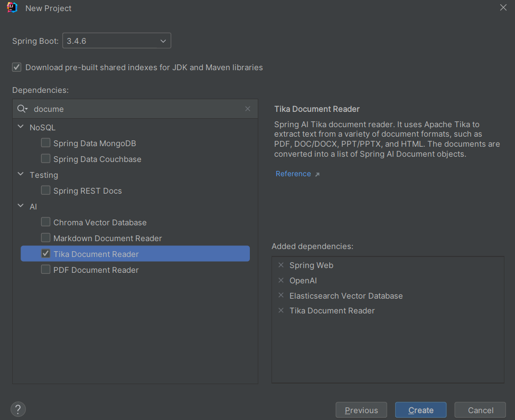This screenshot has width=515, height=420.
Task: Collapse the NoSQL category
Action: [21, 127]
